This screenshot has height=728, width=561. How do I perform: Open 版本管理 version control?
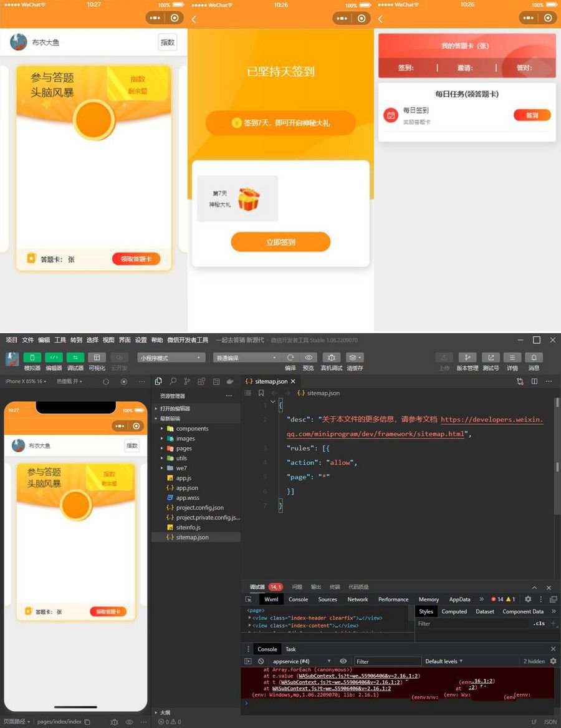pos(467,357)
